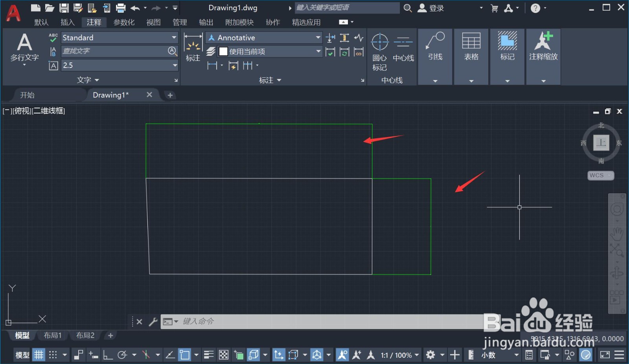Click the 模型 status bar button

(x=22, y=355)
